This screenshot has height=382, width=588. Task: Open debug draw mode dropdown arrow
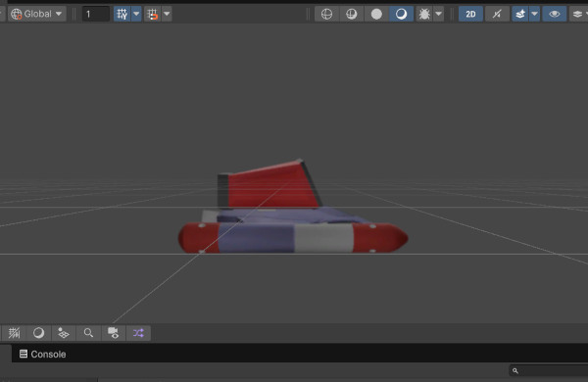[x=439, y=15]
